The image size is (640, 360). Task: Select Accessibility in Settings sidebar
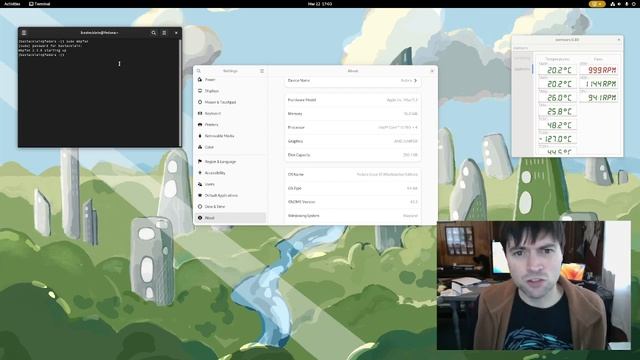tap(230, 173)
